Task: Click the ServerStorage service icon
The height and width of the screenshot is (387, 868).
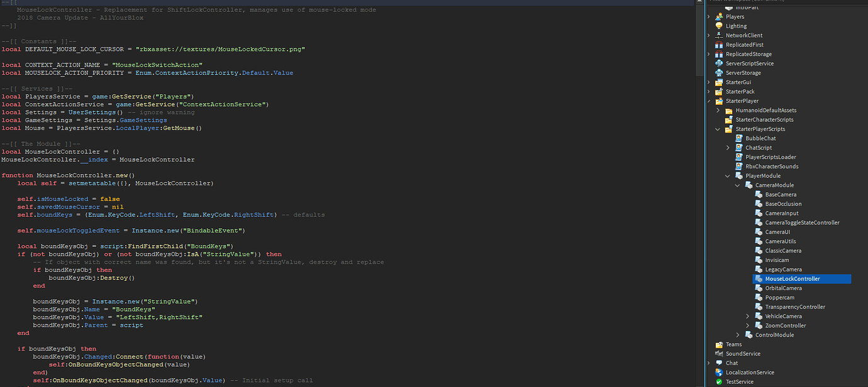Action: click(719, 72)
